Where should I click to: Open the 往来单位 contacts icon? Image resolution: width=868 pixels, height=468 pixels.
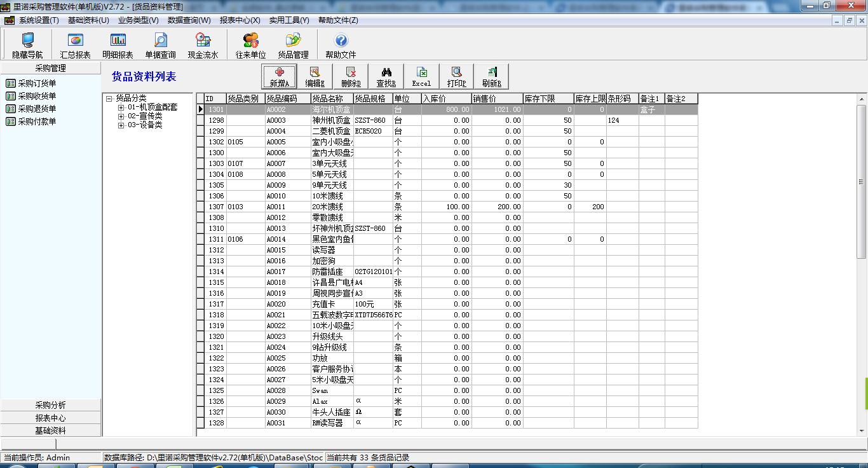click(250, 46)
